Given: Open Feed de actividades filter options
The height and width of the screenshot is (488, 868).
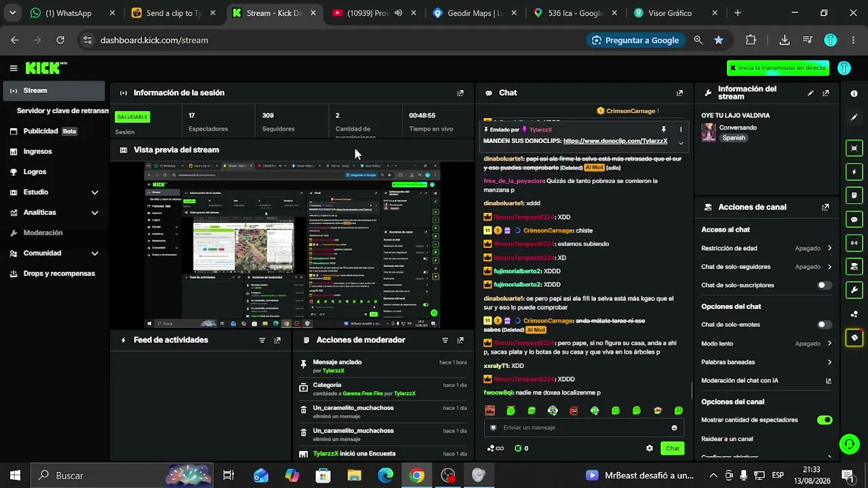Looking at the screenshot, I should pos(262,340).
